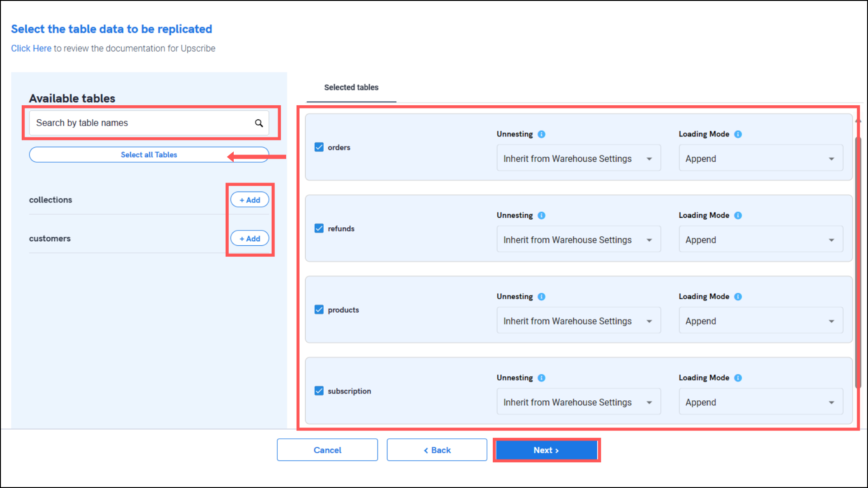Open Unnesting dropdown for orders

point(578,158)
